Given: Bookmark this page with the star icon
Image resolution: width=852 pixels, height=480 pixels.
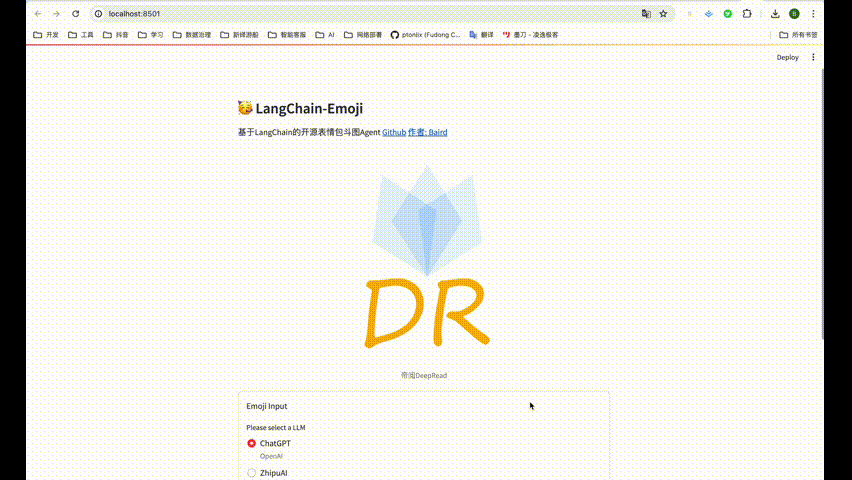Looking at the screenshot, I should (663, 14).
